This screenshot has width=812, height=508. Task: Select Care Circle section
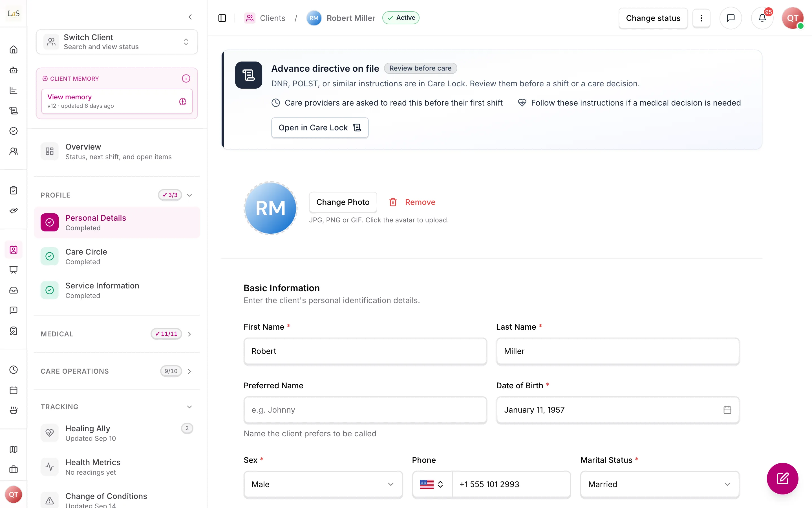coord(117,256)
